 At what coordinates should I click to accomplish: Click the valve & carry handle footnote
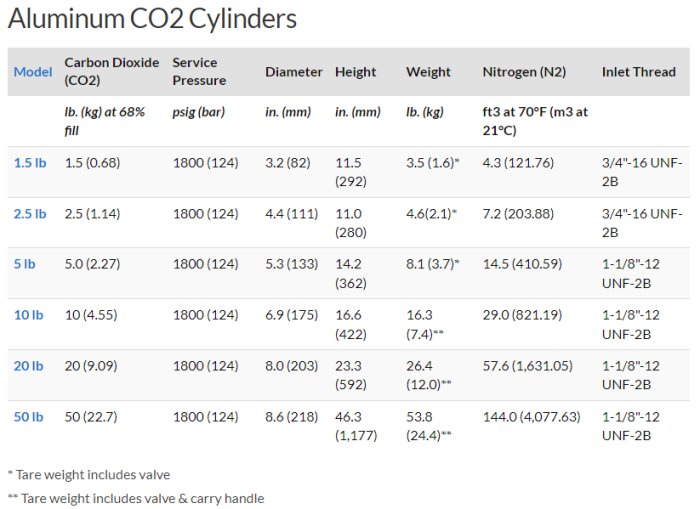tap(136, 498)
